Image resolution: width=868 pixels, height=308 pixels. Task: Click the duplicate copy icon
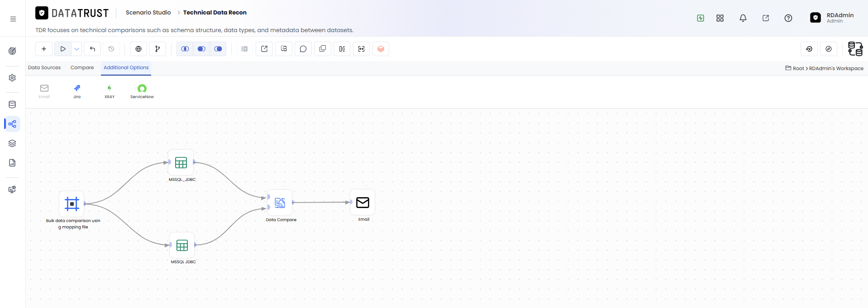click(323, 49)
